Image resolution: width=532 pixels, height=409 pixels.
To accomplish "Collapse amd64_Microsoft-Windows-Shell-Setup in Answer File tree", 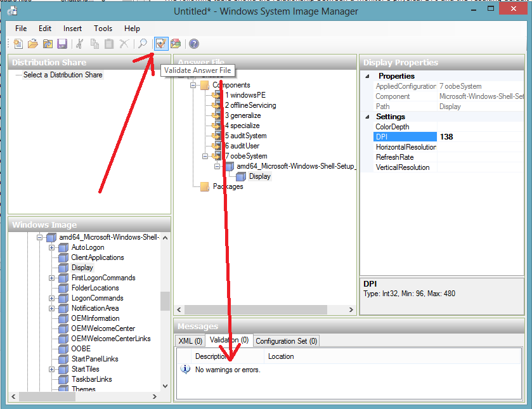I will click(x=217, y=166).
